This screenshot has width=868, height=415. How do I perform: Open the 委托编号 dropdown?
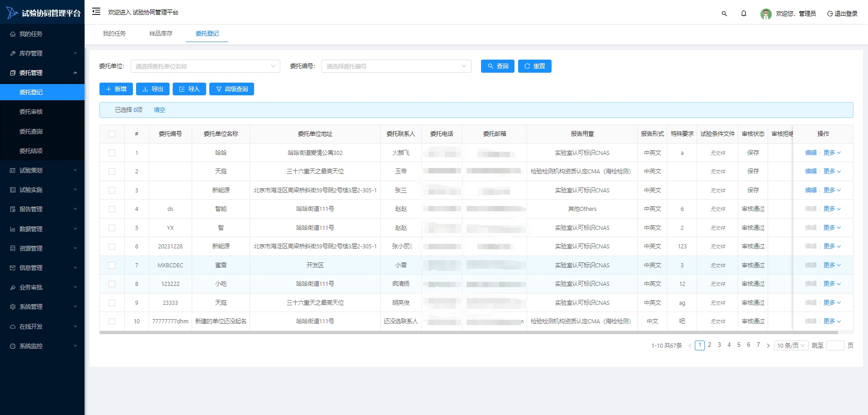[396, 66]
